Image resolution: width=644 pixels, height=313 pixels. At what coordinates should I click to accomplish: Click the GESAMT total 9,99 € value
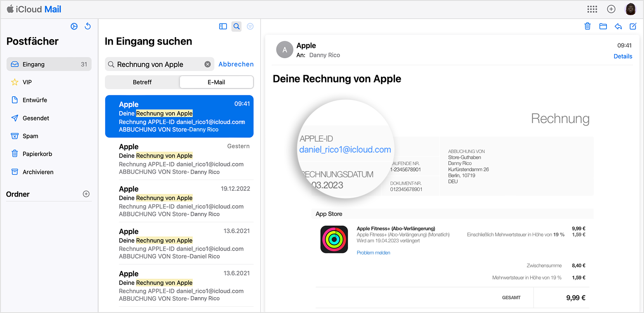575,298
